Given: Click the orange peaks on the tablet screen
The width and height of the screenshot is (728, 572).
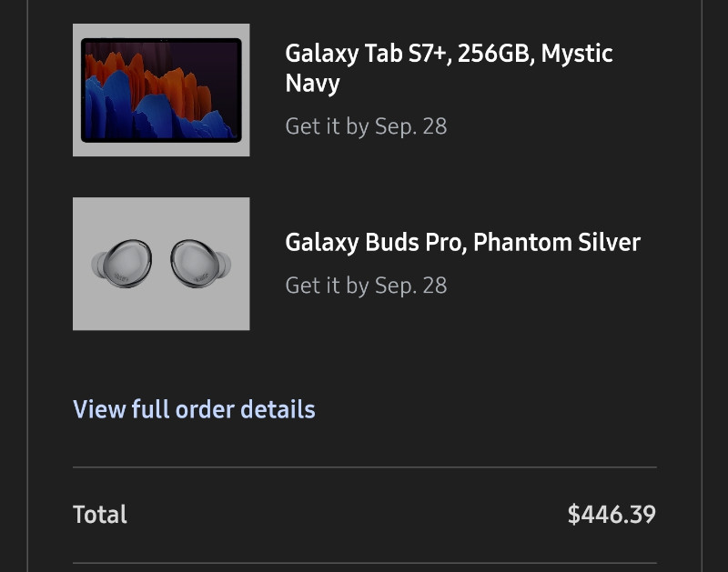Looking at the screenshot, I should tap(153, 76).
